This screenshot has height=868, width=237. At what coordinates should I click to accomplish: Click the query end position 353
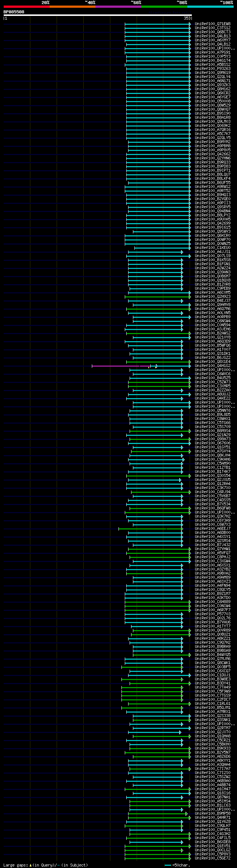coord(187,18)
